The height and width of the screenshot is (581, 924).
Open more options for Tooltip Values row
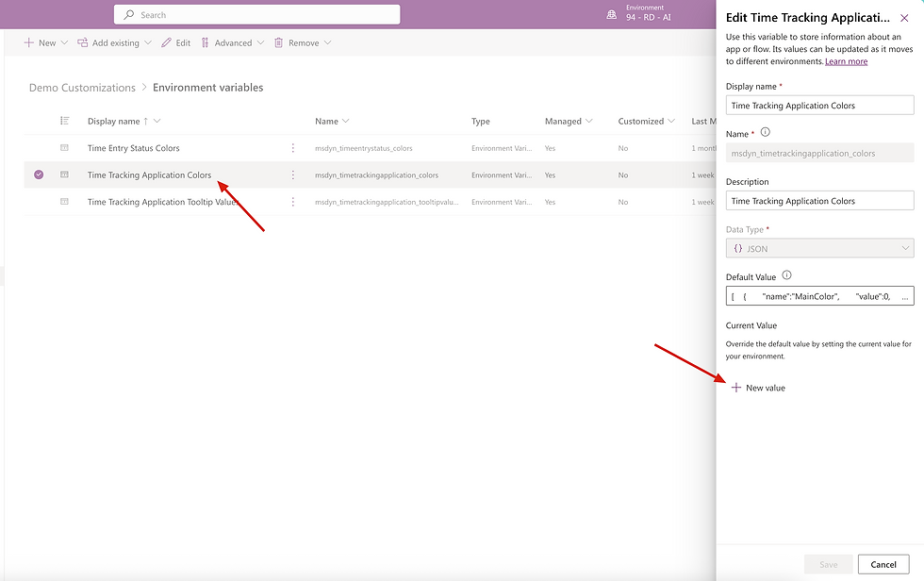point(293,202)
